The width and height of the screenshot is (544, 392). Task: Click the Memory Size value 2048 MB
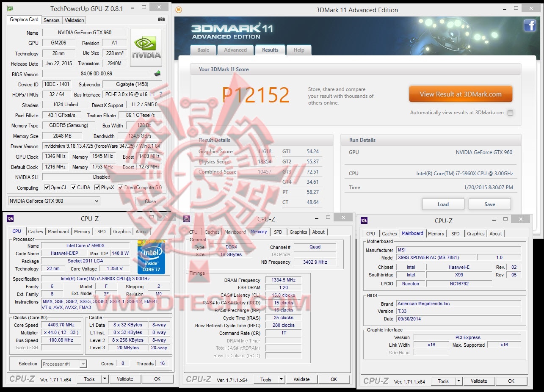[x=62, y=136]
